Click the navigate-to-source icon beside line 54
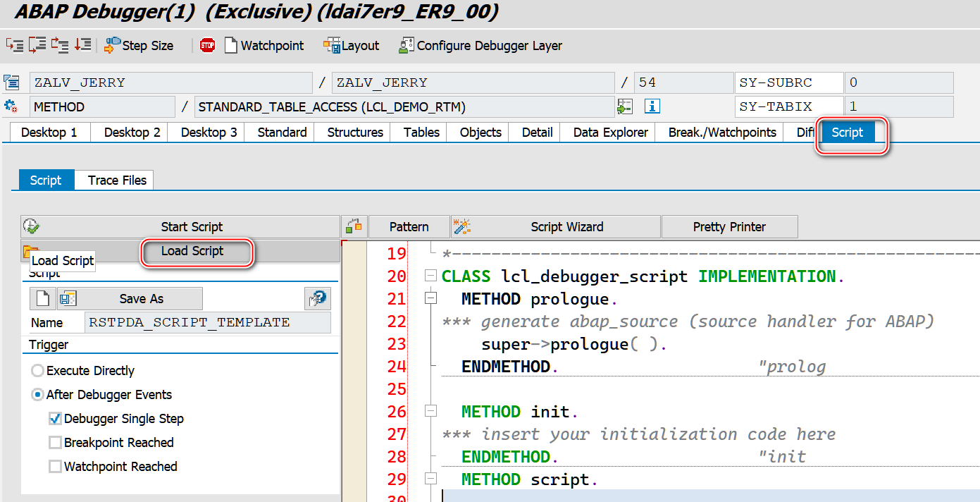 tap(624, 106)
